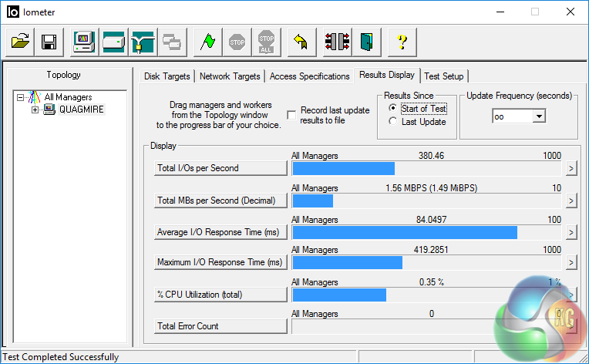The width and height of the screenshot is (589, 364).
Task: Reset workers with yellow arrow icon
Action: click(301, 42)
